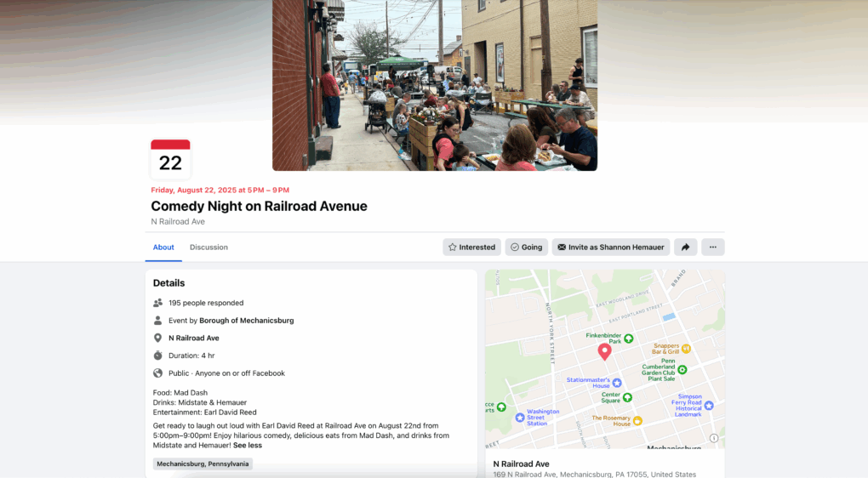
Task: Open Borough of Mechanicsburg host page
Action: (x=246, y=321)
